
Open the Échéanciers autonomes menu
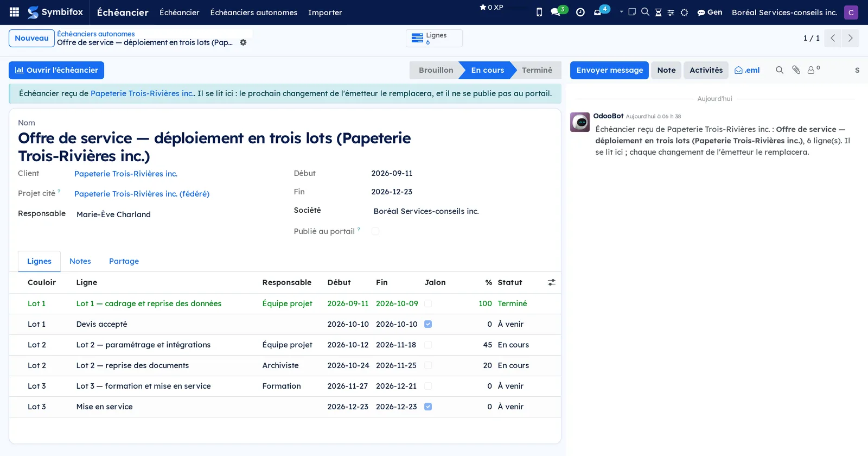tap(254, 12)
